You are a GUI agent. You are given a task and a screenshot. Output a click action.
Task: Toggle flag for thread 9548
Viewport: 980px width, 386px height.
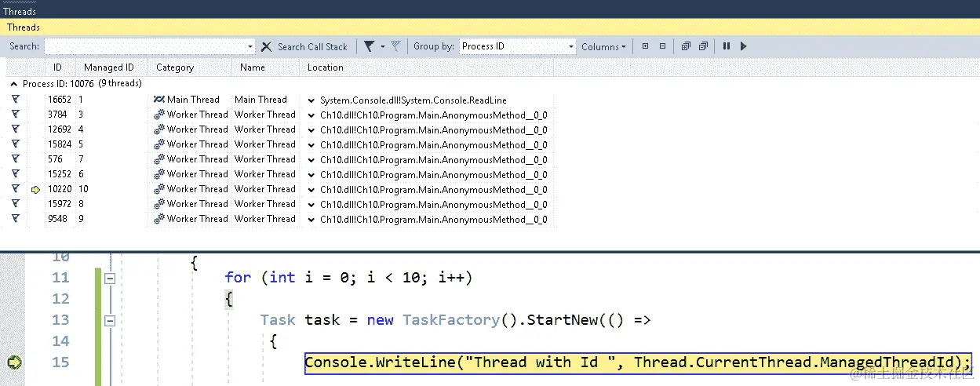click(x=15, y=219)
